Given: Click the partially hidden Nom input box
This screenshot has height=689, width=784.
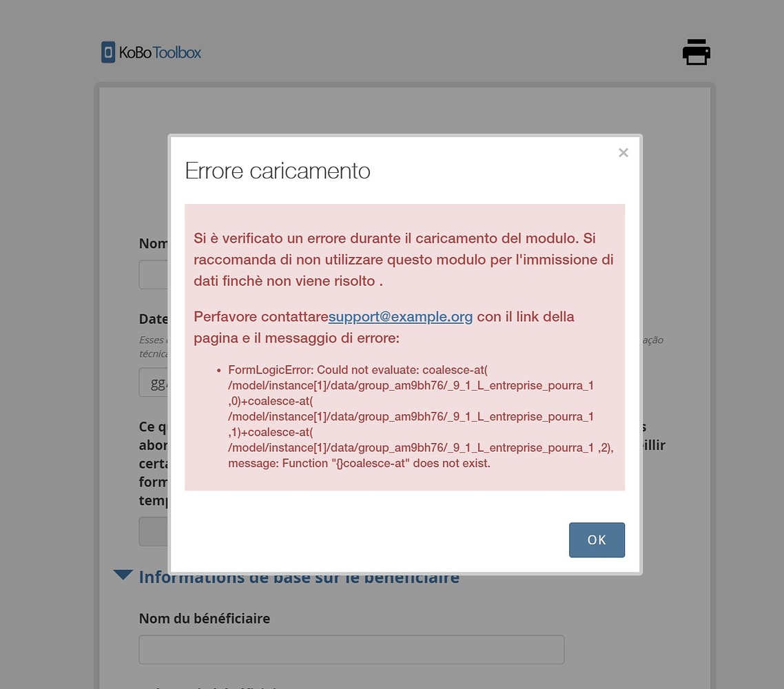Looking at the screenshot, I should tap(154, 274).
